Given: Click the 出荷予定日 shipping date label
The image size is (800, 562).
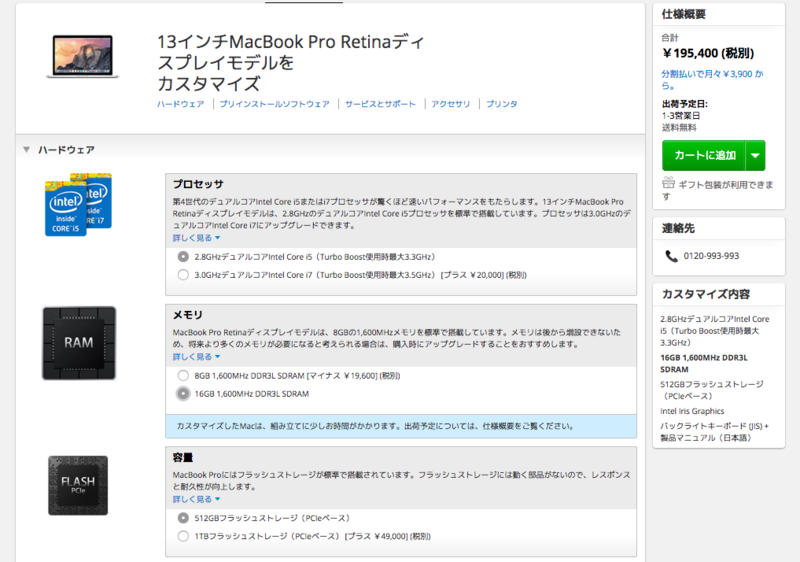Looking at the screenshot, I should [x=685, y=104].
